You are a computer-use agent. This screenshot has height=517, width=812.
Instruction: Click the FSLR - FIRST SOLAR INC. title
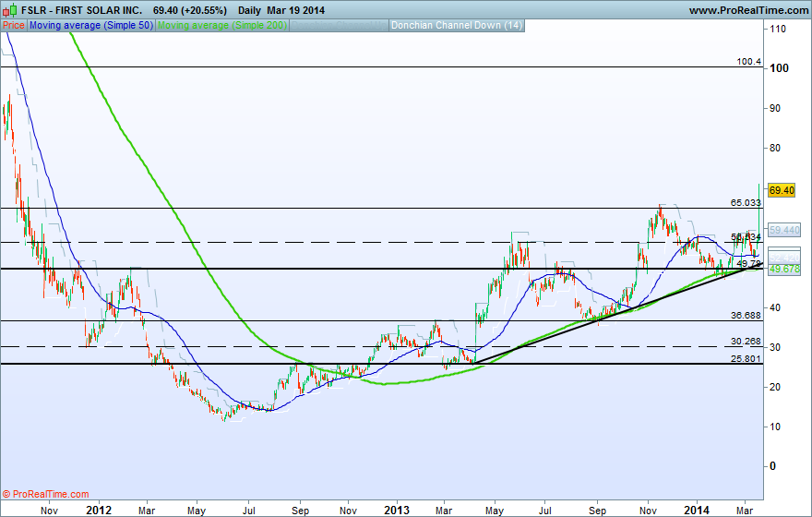click(x=82, y=10)
